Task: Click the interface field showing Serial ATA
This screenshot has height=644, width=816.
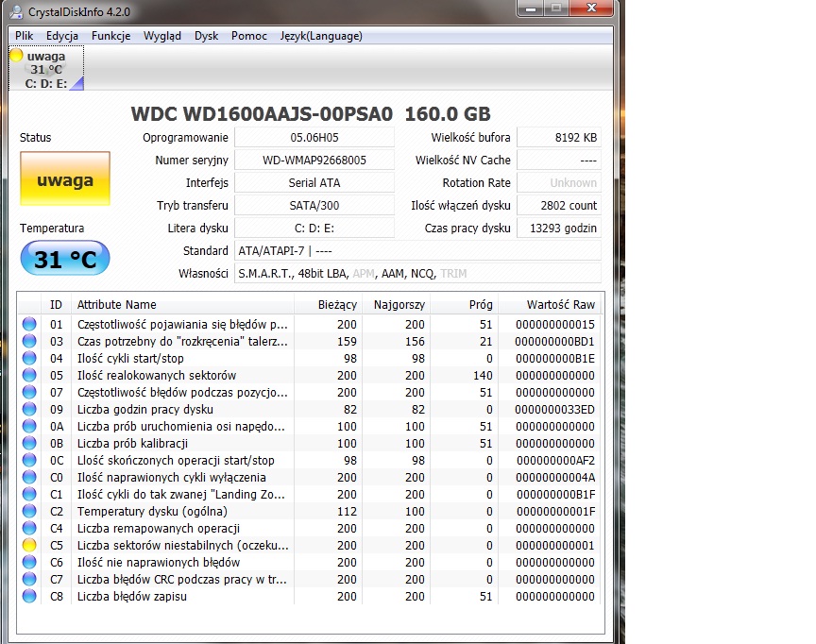Action: click(x=314, y=182)
